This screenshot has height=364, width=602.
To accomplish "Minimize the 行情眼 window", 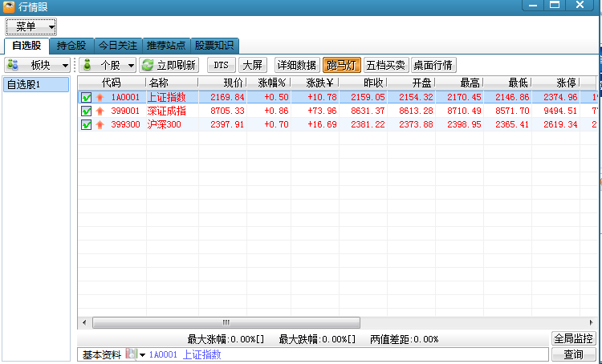I will tap(533, 5).
